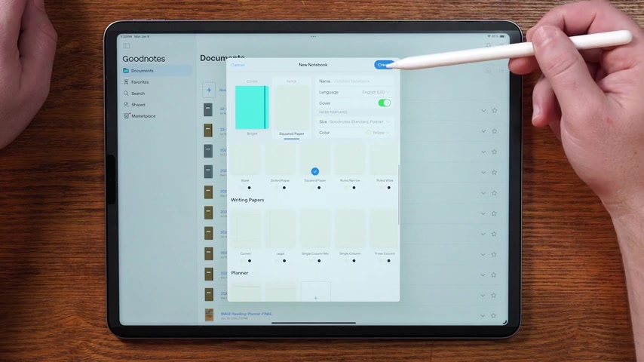
Task: Select dark dot option under Blank template
Action: click(x=250, y=188)
